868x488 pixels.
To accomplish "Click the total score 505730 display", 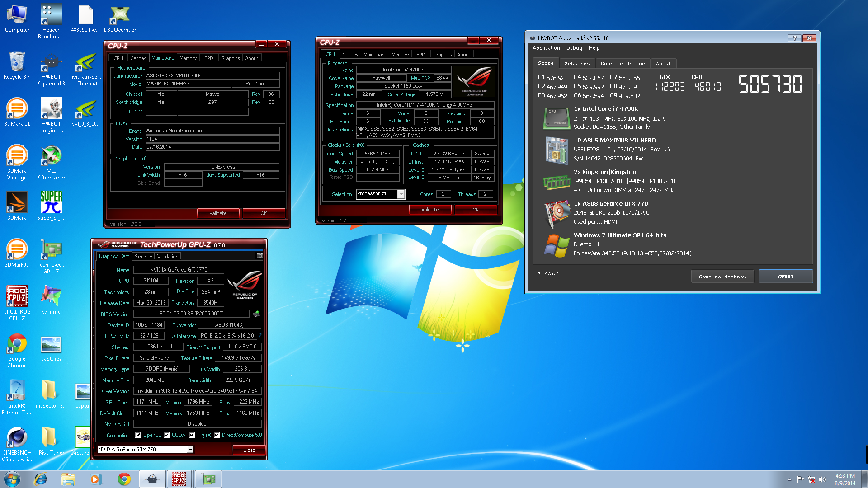I will pyautogui.click(x=770, y=84).
